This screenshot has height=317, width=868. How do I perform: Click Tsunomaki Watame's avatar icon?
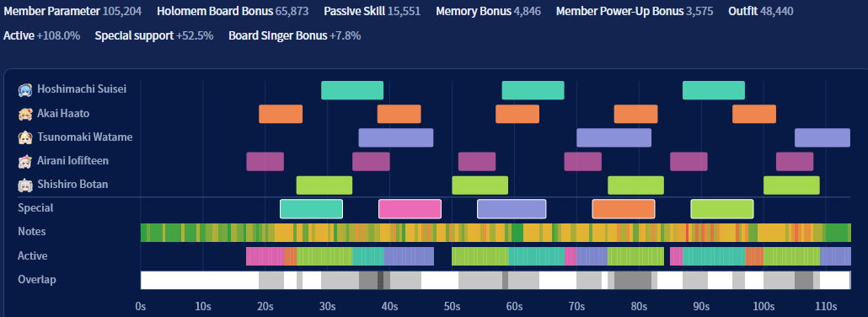[25, 137]
